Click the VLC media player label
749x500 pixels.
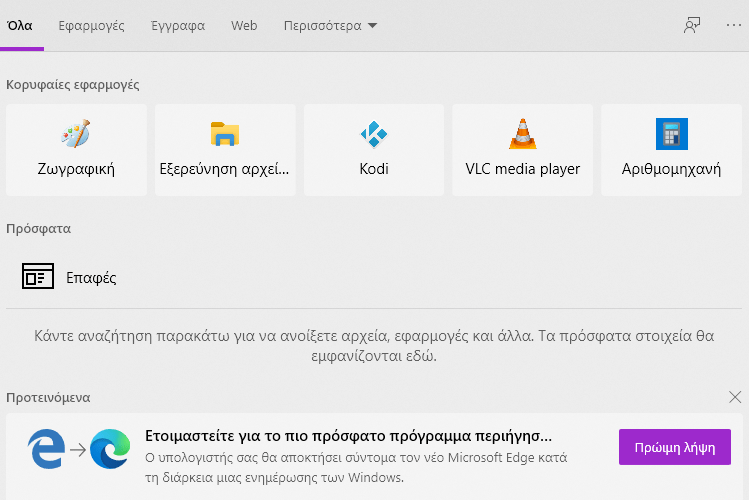tap(523, 169)
